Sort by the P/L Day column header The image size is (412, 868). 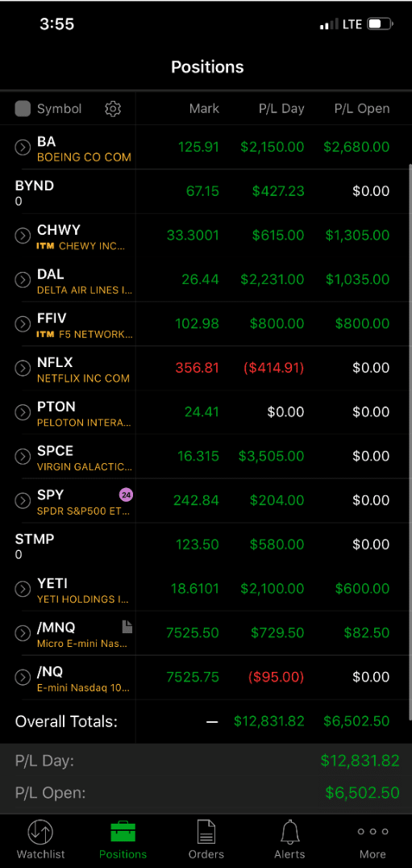pos(281,108)
